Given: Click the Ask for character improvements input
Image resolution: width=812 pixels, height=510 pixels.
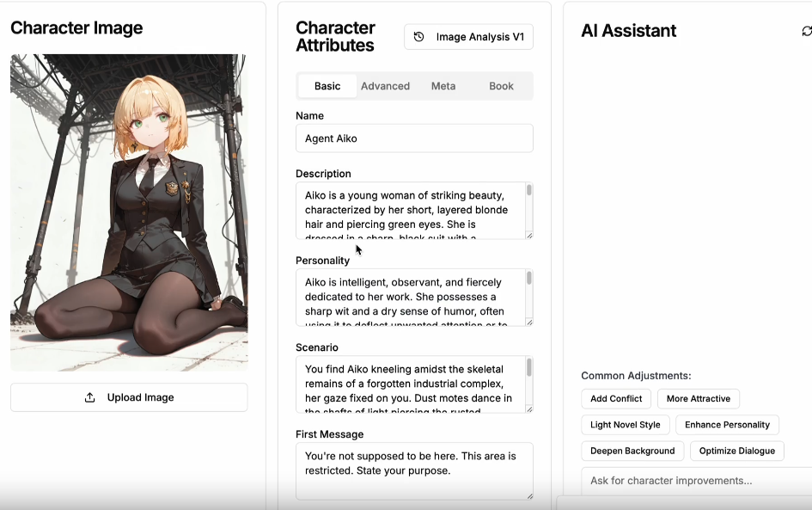Looking at the screenshot, I should [697, 481].
